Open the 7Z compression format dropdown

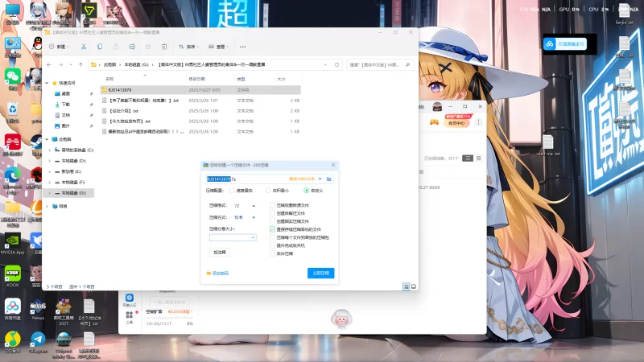245,206
